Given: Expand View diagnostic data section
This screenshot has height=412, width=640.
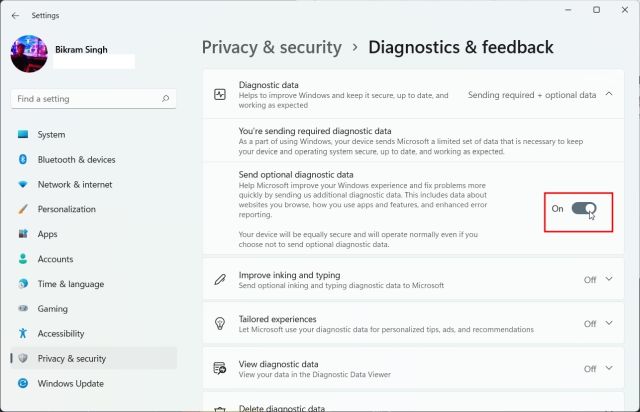Looking at the screenshot, I should click(610, 369).
